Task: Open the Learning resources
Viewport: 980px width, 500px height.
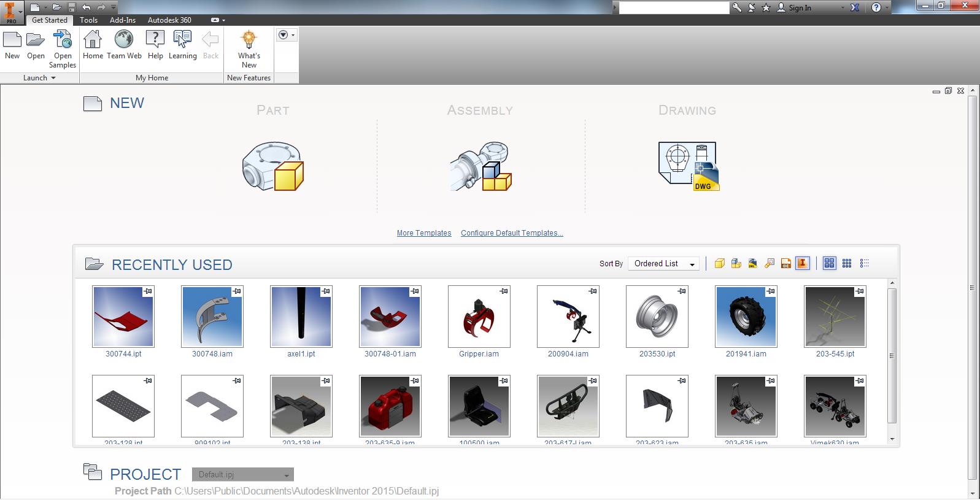Action: coord(183,45)
